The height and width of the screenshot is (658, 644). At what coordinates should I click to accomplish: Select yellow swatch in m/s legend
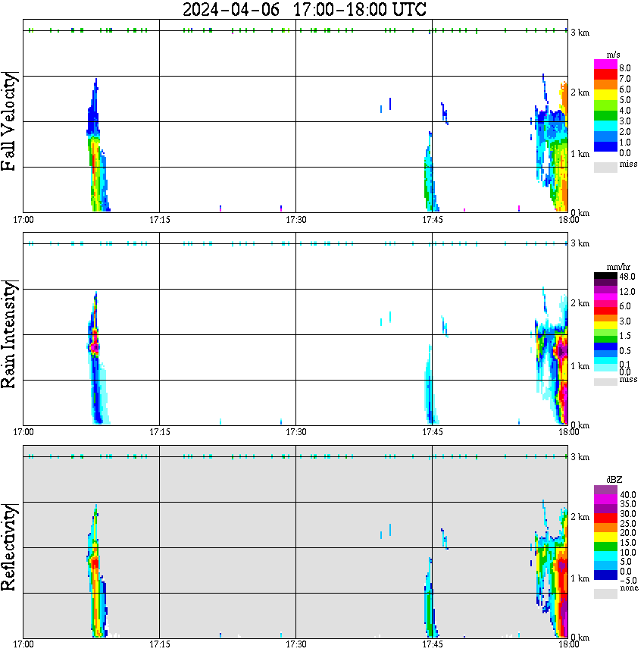(605, 95)
